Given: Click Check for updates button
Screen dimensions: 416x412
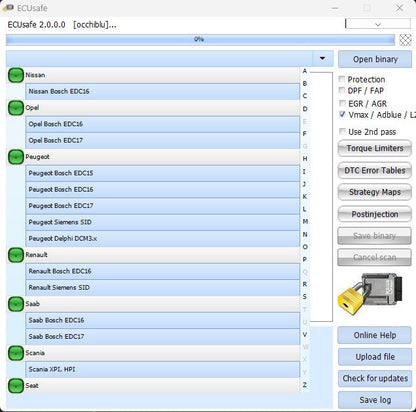Looking at the screenshot, I should click(375, 379).
